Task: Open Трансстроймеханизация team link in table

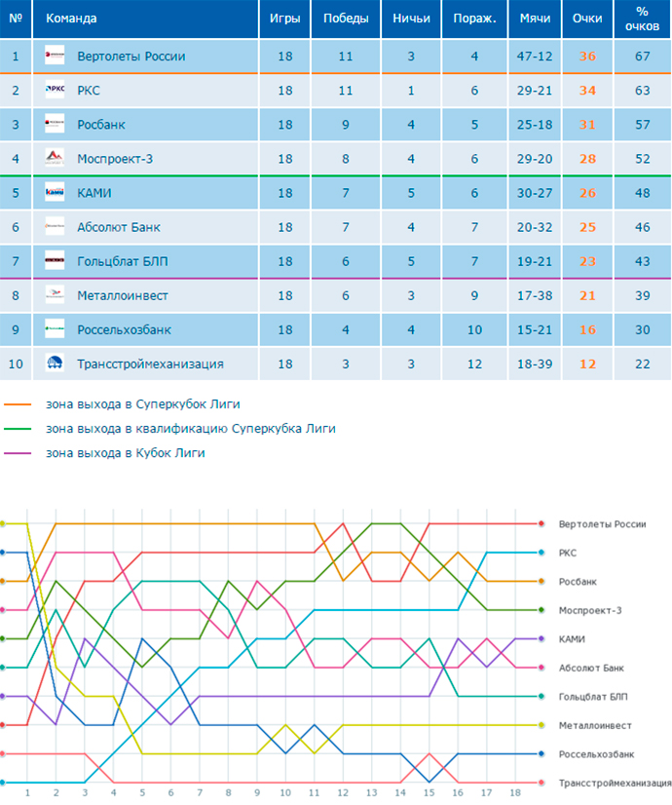Action: (x=150, y=364)
